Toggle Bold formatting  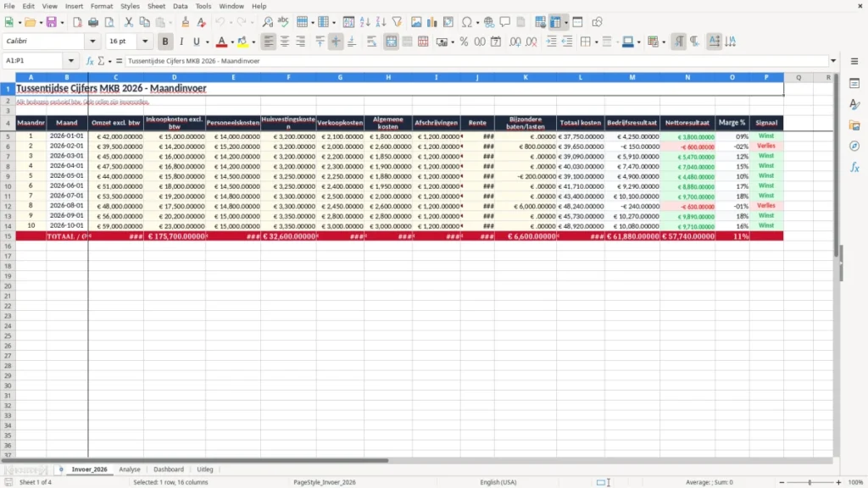point(165,42)
